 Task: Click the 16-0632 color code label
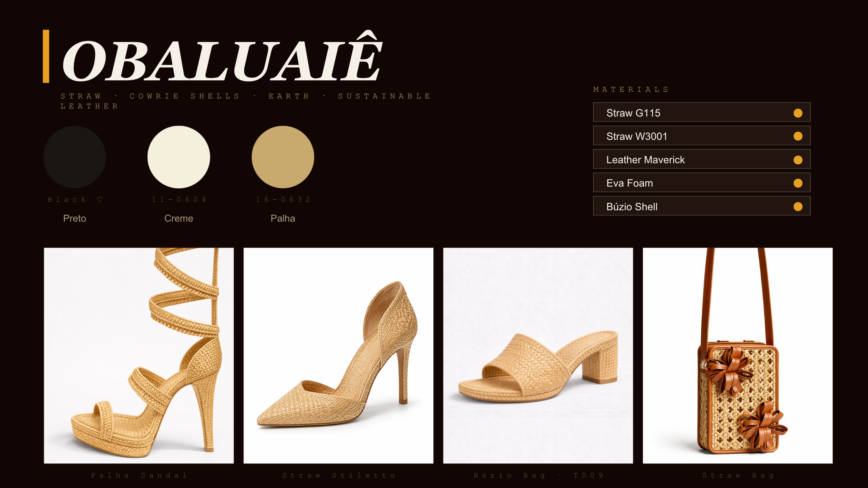283,199
